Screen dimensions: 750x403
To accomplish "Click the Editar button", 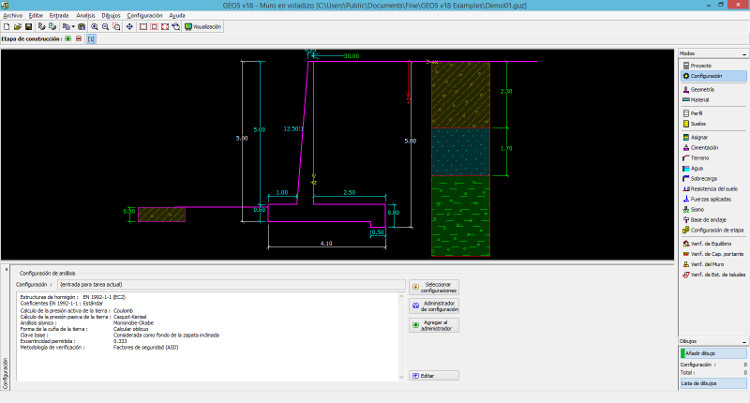I will coord(435,375).
